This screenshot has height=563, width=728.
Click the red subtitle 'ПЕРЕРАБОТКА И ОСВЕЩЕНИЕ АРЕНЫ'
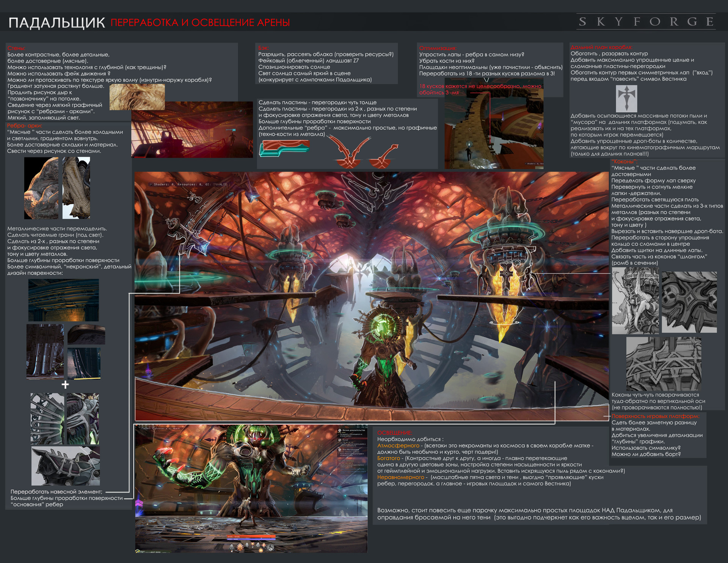point(200,23)
